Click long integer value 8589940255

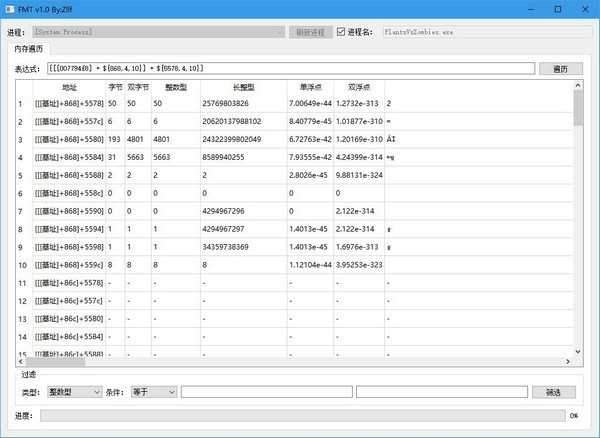tap(223, 157)
